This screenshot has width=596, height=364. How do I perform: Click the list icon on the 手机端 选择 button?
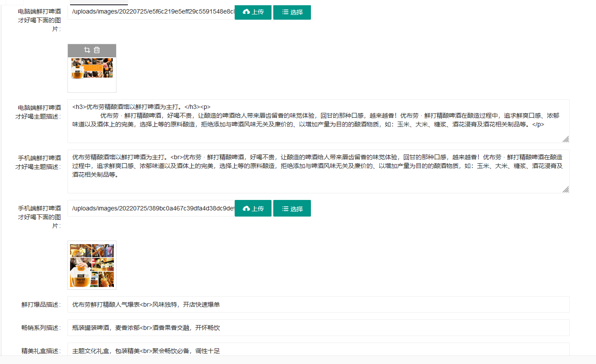[x=285, y=208]
